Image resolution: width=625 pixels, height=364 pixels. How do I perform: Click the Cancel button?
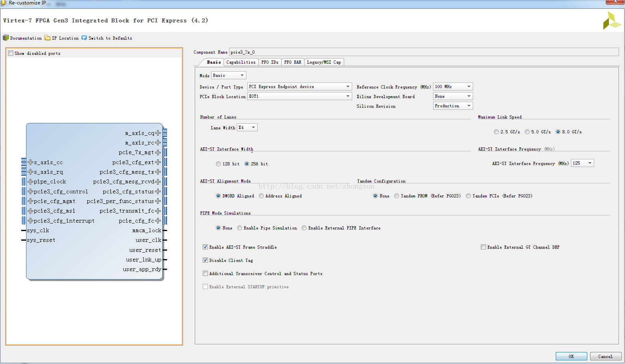[x=605, y=356]
